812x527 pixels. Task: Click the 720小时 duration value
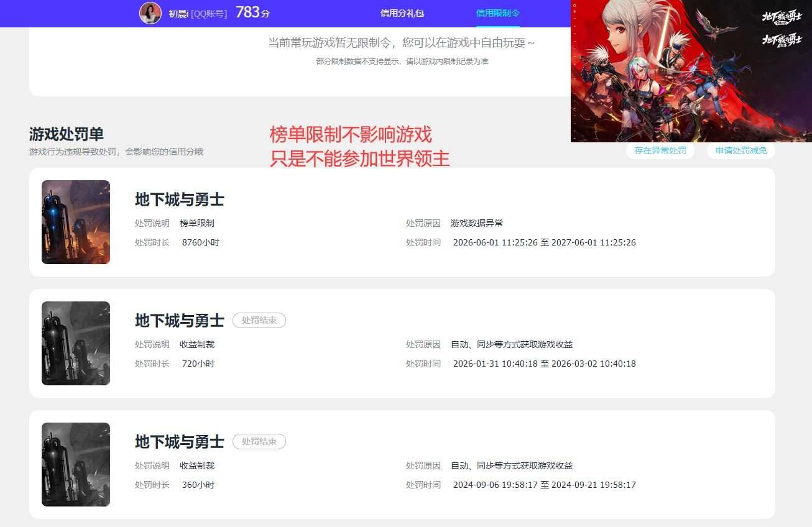coord(198,364)
